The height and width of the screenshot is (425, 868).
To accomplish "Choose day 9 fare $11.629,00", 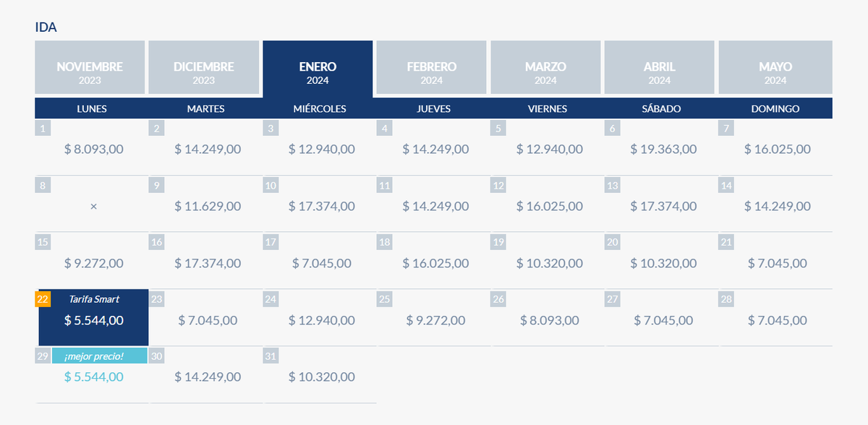I will [208, 206].
